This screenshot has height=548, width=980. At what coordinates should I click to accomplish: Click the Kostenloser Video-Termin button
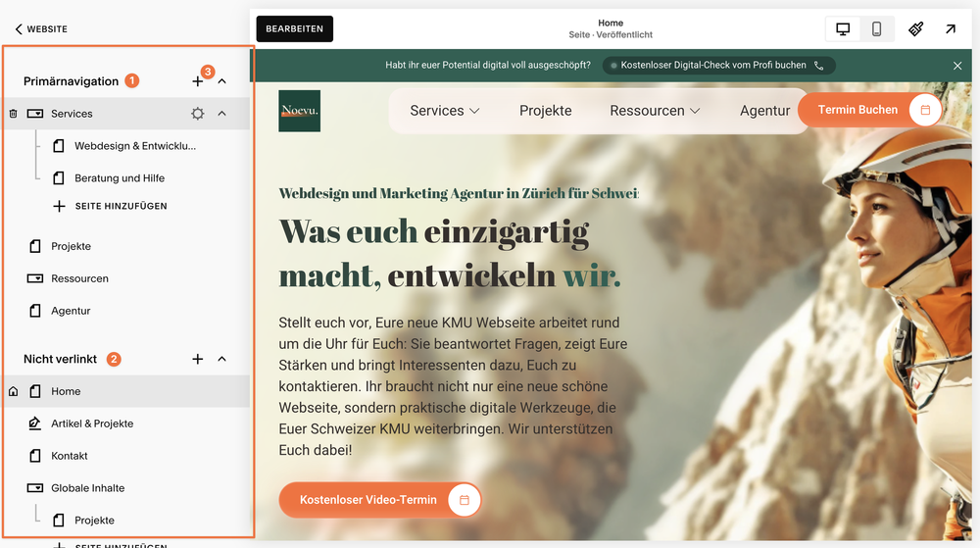click(380, 500)
